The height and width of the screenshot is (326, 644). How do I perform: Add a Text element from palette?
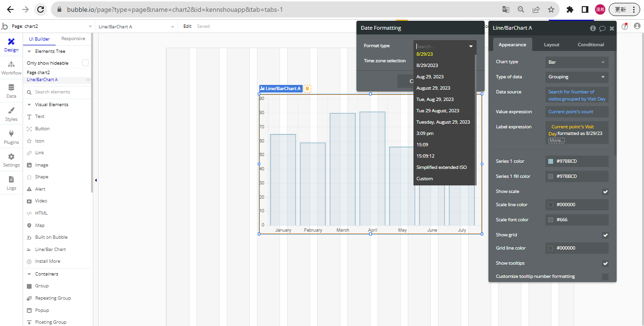pyautogui.click(x=40, y=117)
